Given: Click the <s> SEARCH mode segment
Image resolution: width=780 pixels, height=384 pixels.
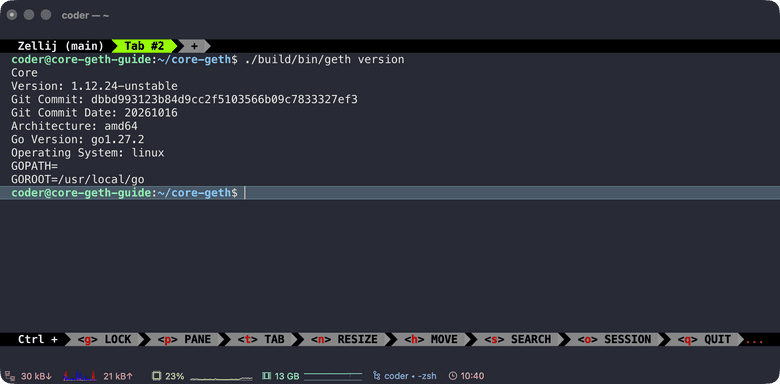Looking at the screenshot, I should point(518,339).
